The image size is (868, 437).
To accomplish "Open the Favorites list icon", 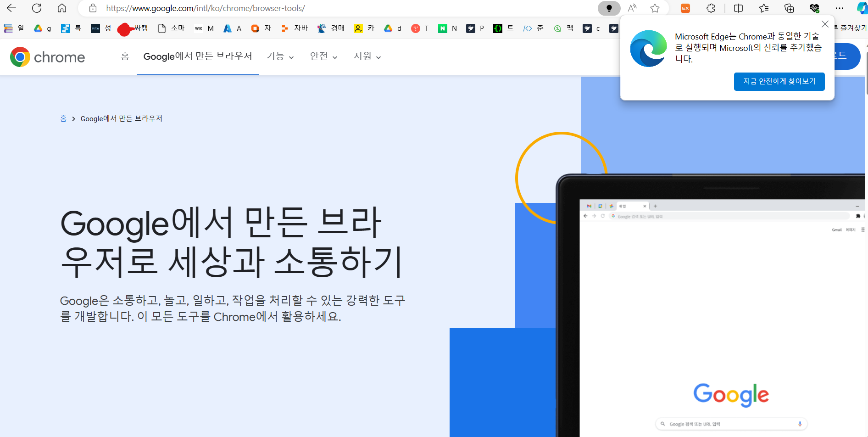I will tap(764, 8).
